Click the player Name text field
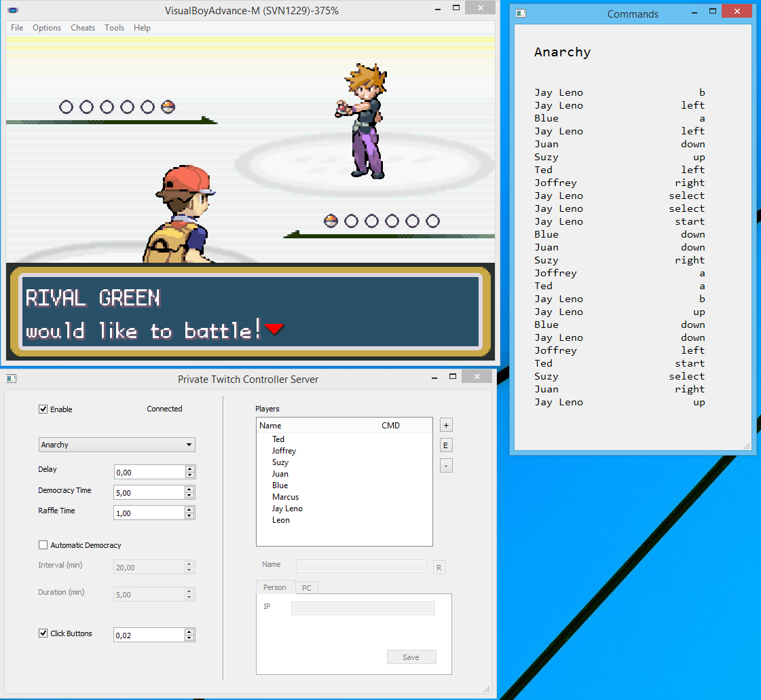This screenshot has height=700, width=761. 362,566
